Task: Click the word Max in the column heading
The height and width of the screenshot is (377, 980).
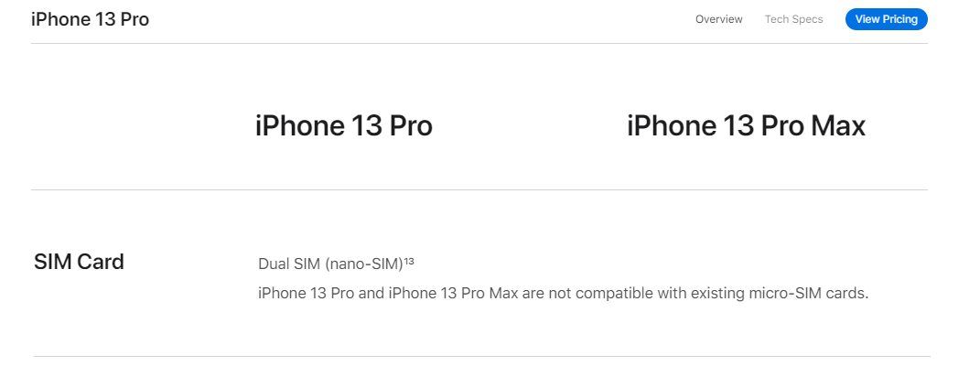Action: tap(838, 126)
